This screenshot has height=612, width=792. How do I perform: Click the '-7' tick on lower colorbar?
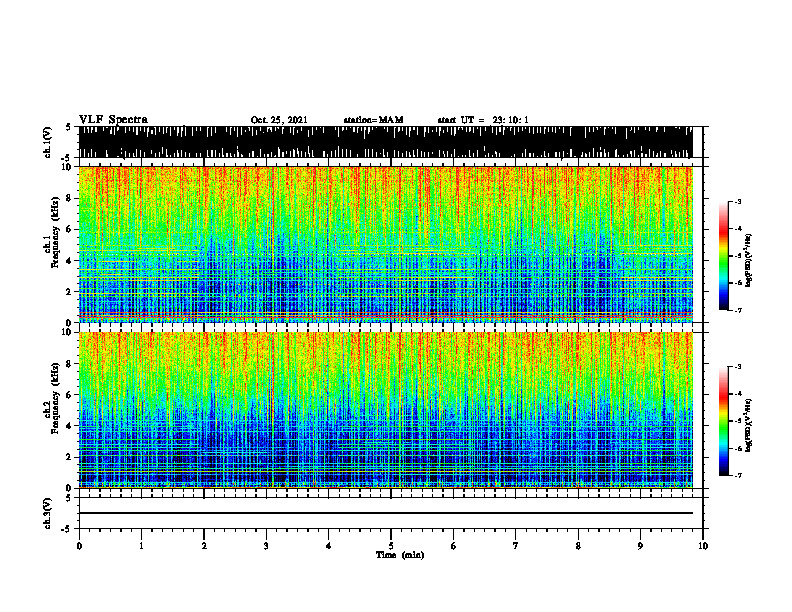coord(738,476)
